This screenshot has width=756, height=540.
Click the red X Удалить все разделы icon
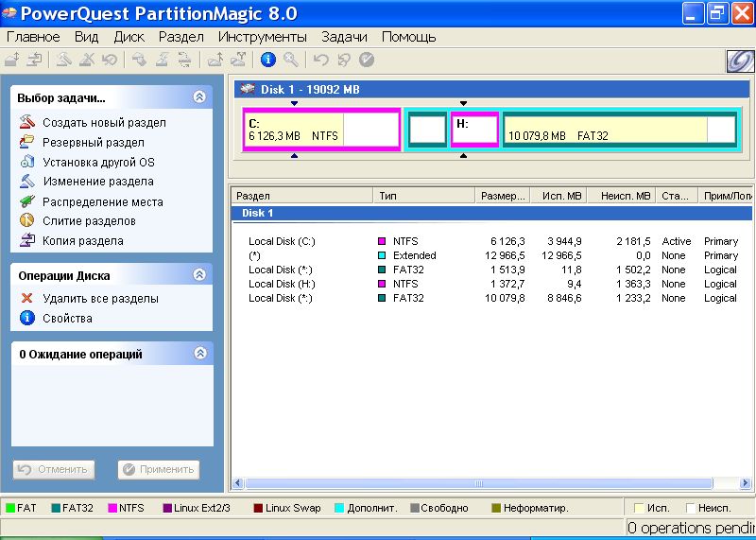(26, 298)
